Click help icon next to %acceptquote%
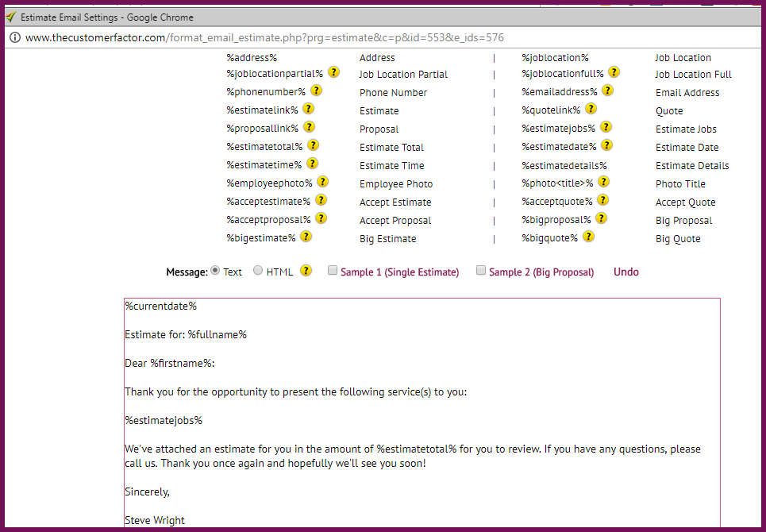Image resolution: width=766 pixels, height=532 pixels. coord(603,200)
